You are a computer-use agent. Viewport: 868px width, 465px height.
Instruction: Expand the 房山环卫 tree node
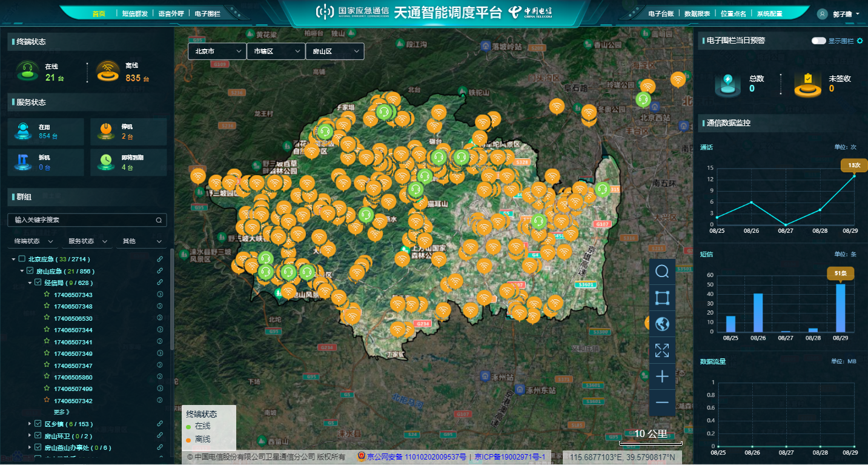tap(30, 436)
